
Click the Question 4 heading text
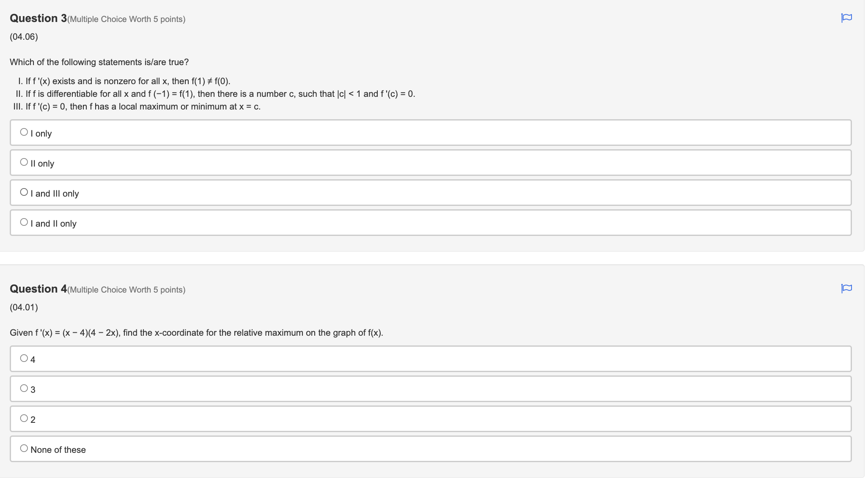39,289
